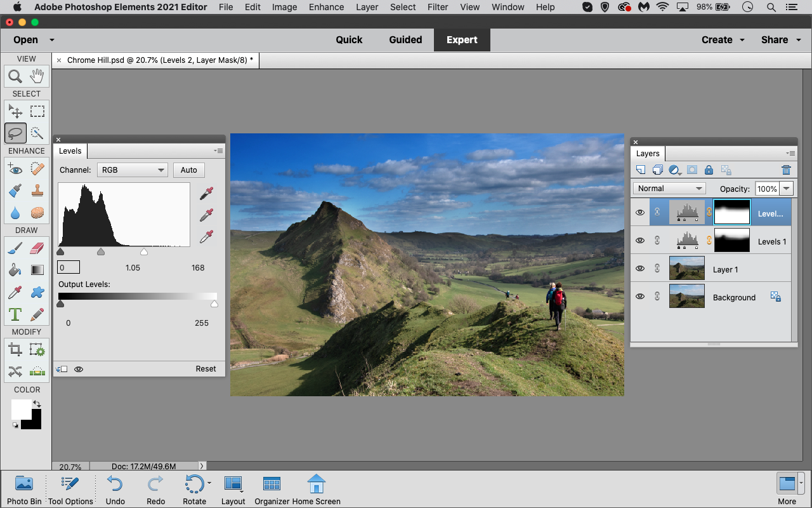The image size is (812, 508).
Task: Open the Layer menu
Action: [x=367, y=7]
